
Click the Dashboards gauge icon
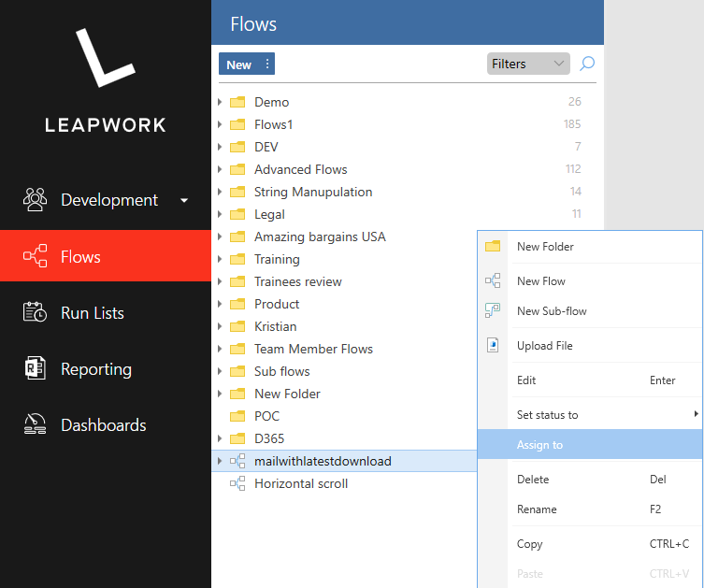coord(35,424)
